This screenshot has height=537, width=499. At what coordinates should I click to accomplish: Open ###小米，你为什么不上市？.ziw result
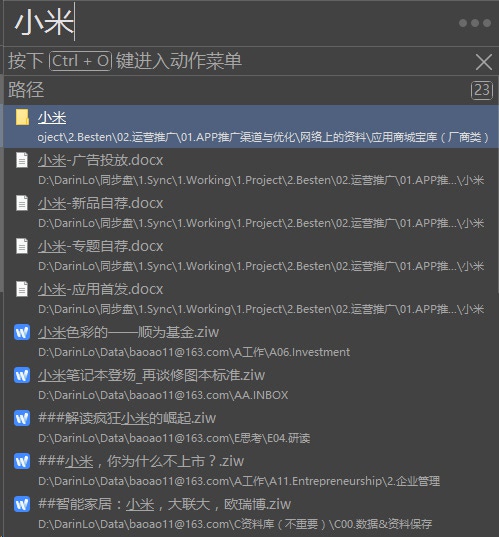pos(251,471)
